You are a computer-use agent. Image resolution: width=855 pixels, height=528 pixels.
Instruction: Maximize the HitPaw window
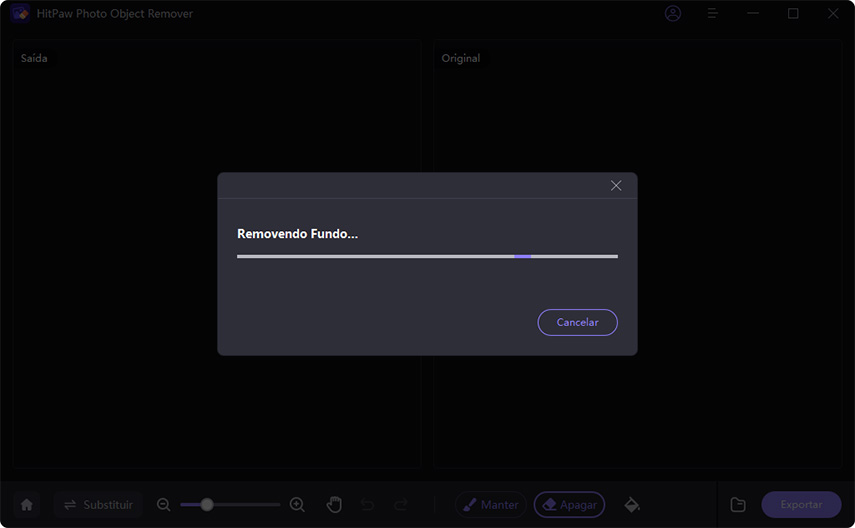793,14
